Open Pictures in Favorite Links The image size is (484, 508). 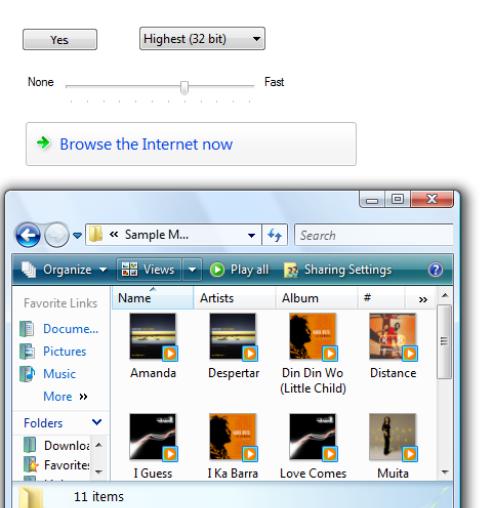point(65,351)
